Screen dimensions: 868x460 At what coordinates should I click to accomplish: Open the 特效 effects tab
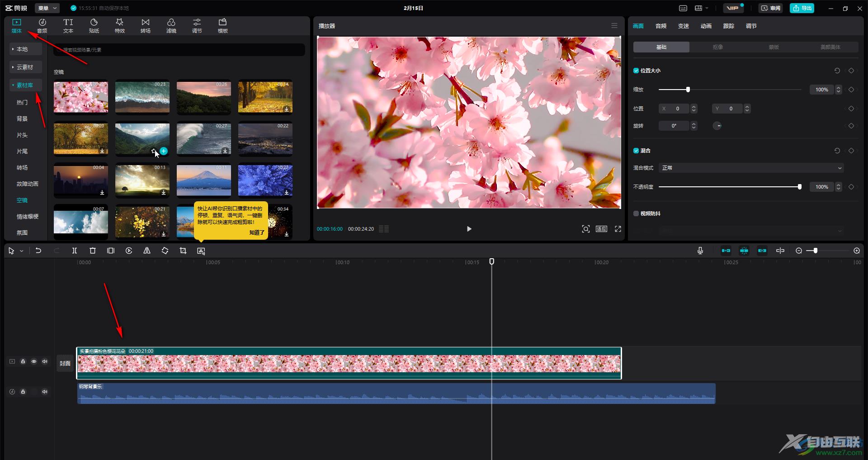(120, 26)
